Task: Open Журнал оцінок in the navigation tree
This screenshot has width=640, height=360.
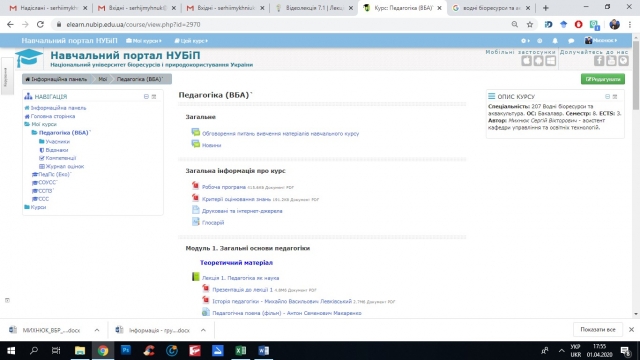Action: [x=64, y=167]
